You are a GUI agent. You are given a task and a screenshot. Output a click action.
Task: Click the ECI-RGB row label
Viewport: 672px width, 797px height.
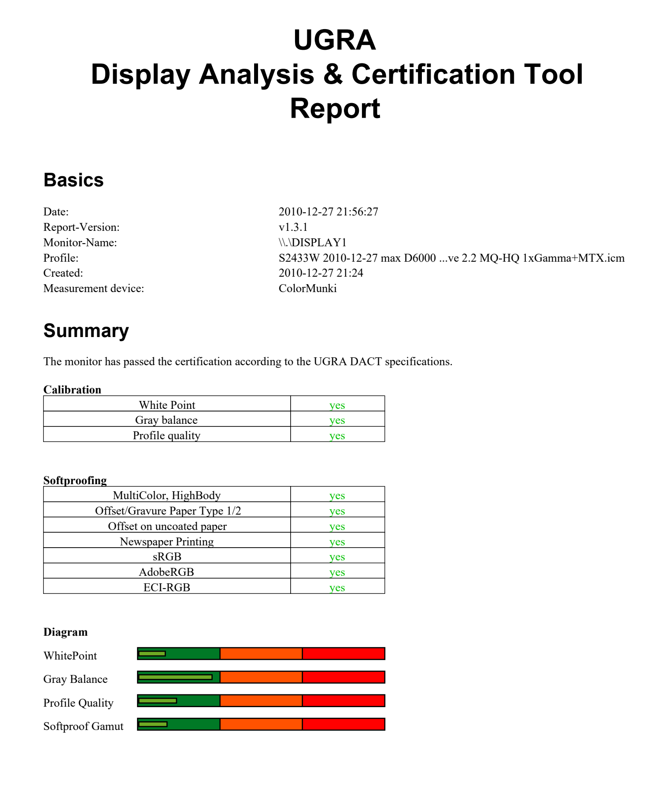pyautogui.click(x=167, y=588)
